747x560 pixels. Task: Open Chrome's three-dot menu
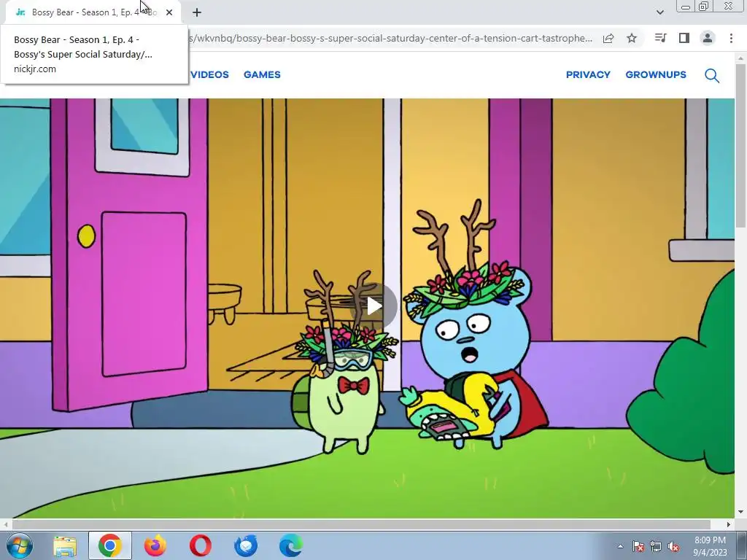pyautogui.click(x=731, y=38)
